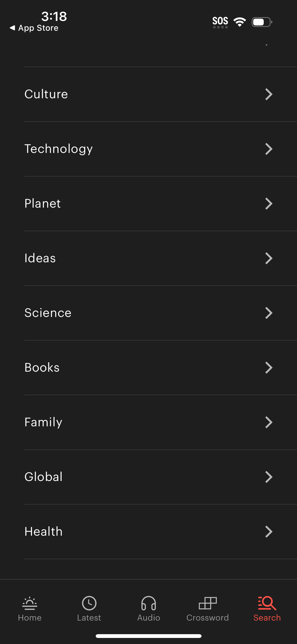
Task: Expand the Culture section chevron
Action: click(x=269, y=94)
